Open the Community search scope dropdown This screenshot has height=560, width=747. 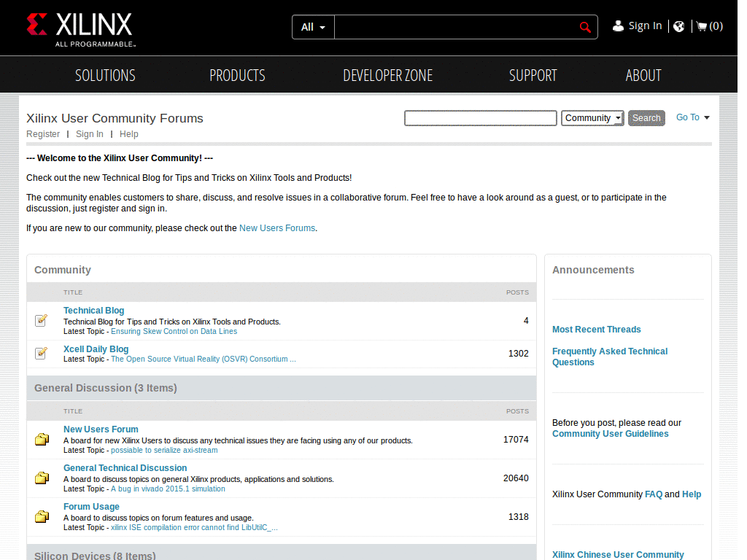point(592,118)
